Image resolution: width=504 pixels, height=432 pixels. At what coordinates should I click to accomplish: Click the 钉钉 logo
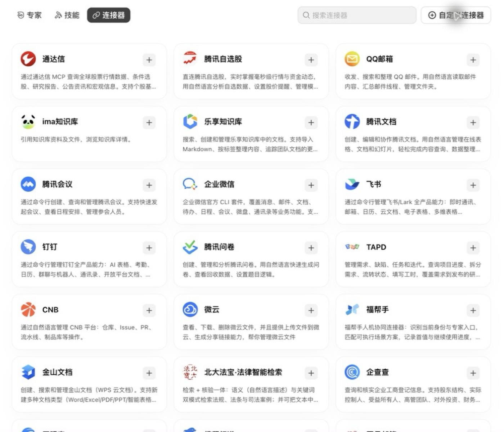point(28,247)
